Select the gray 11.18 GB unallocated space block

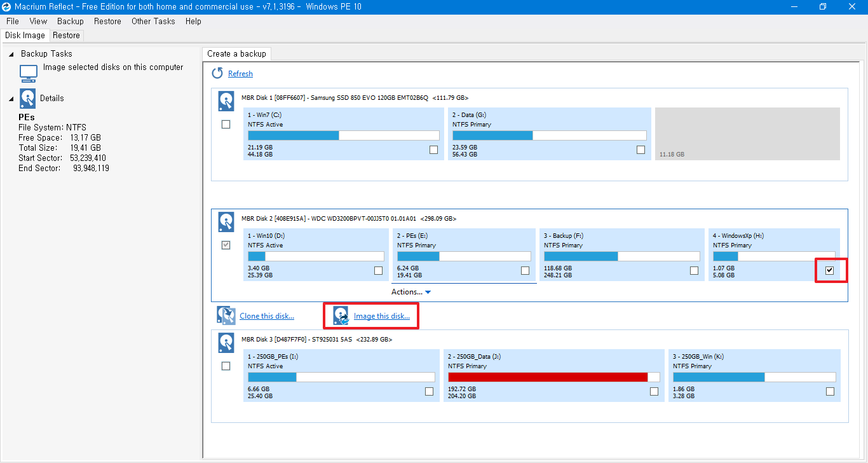click(747, 134)
